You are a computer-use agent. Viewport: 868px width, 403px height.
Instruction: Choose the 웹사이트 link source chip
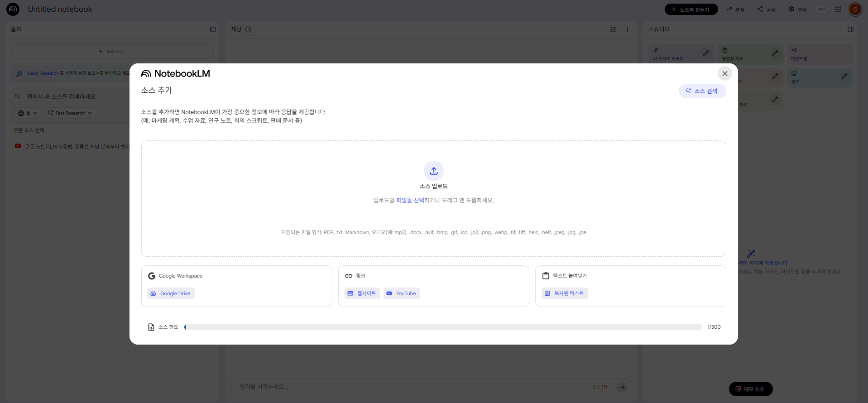coord(362,293)
